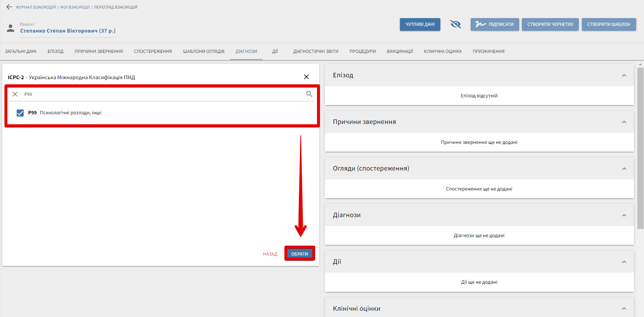The height and width of the screenshot is (317, 644).
Task: Click the Підписати sign button
Action: click(495, 24)
